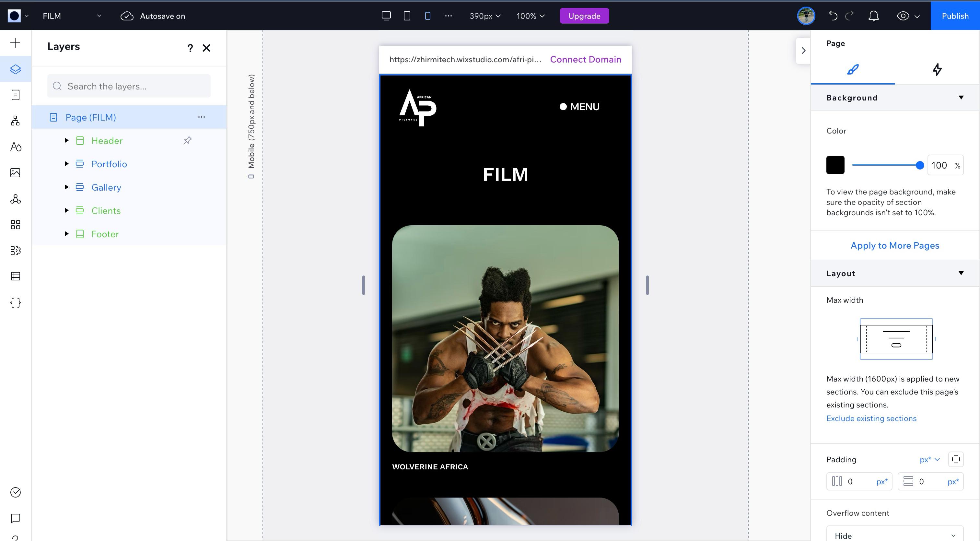Viewport: 980px width, 541px height.
Task: Open the Site Structure icon in sidebar
Action: coord(15,121)
